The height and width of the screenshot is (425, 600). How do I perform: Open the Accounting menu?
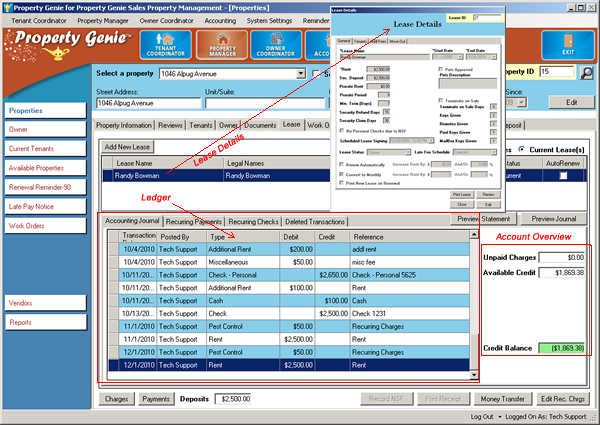pyautogui.click(x=220, y=21)
